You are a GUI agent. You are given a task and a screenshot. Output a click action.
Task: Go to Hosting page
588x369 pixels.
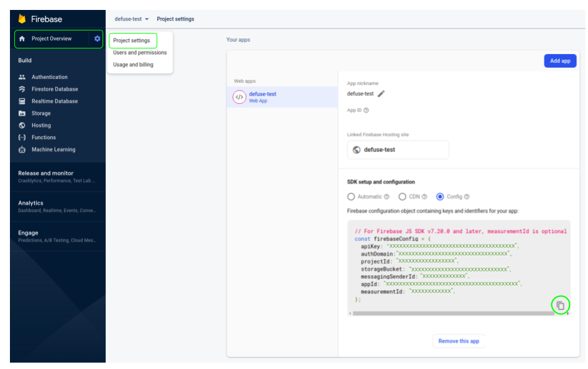[x=41, y=125]
